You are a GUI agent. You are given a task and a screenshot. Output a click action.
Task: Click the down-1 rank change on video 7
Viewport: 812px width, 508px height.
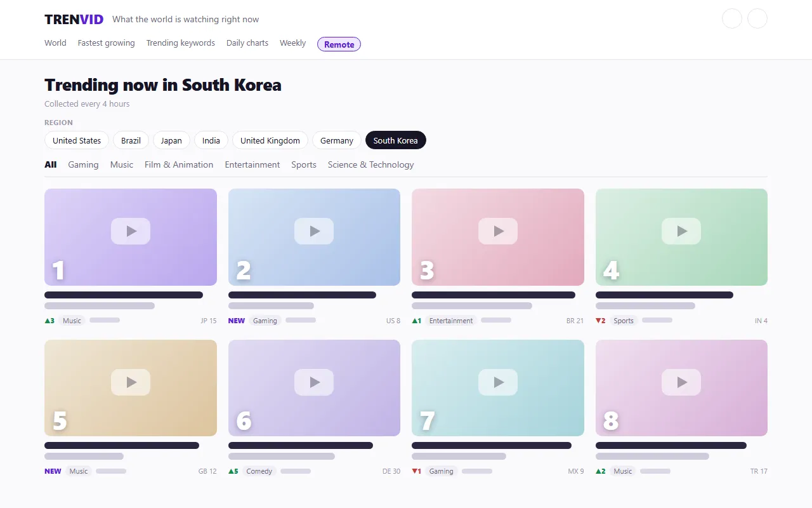click(417, 471)
